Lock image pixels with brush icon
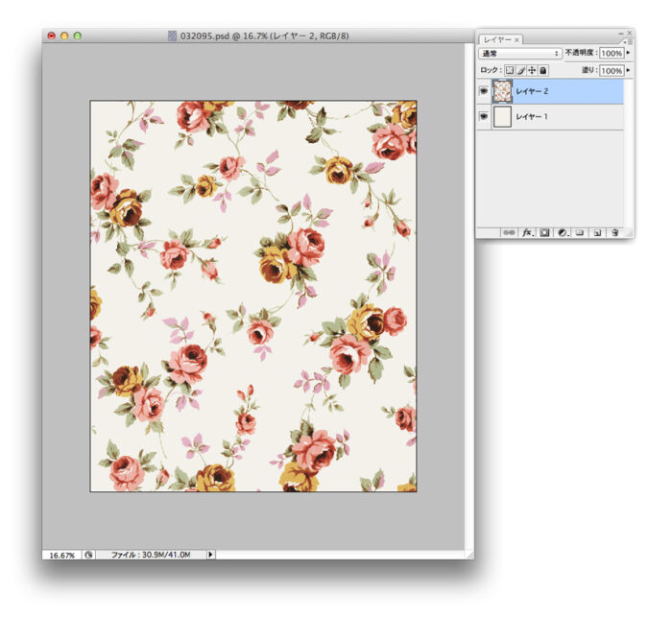This screenshot has width=672, height=618. 521,71
